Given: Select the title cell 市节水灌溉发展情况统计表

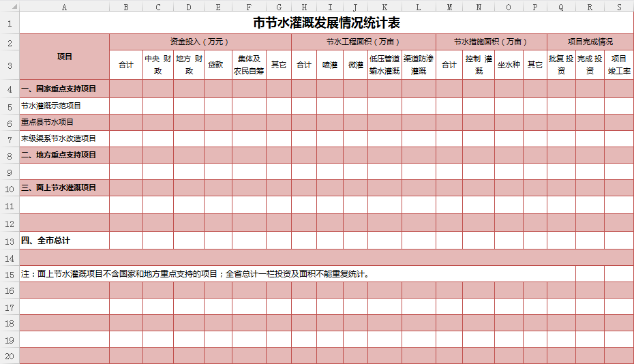Looking at the screenshot, I should [327, 23].
